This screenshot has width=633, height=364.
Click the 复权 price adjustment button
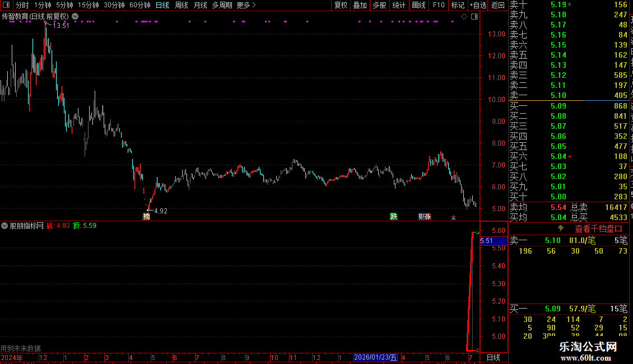(x=341, y=5)
